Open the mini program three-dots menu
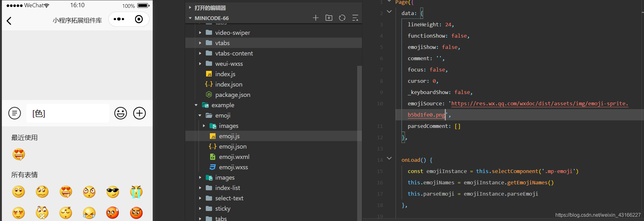 pyautogui.click(x=119, y=19)
